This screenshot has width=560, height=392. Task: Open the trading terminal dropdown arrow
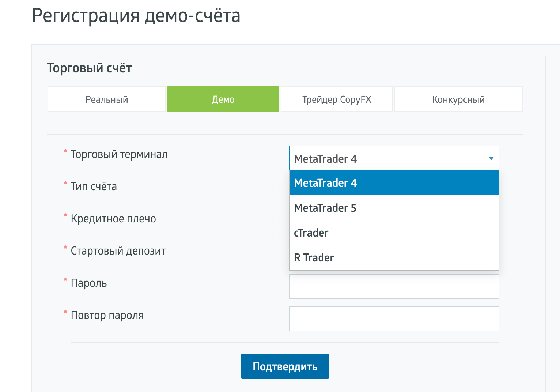[491, 158]
